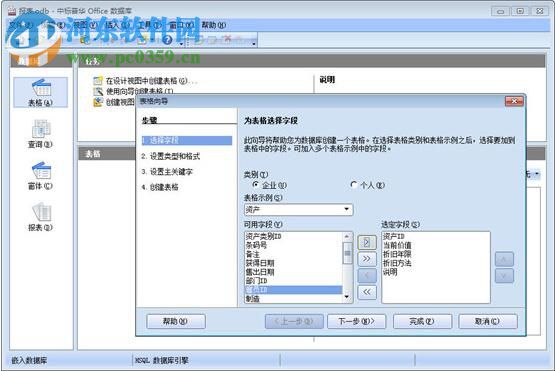This screenshot has height=371, width=555.
Task: Move selected field up with the up arrow
Action: click(x=504, y=259)
